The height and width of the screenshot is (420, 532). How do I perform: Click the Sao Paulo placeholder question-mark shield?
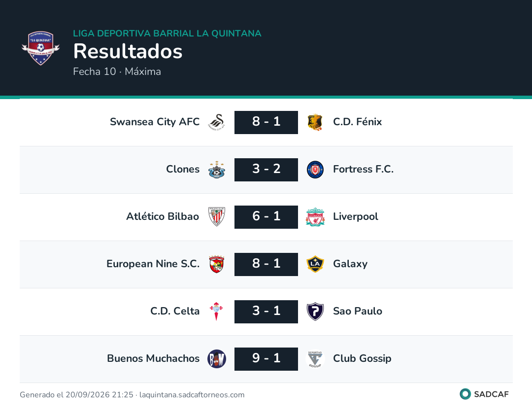(315, 312)
